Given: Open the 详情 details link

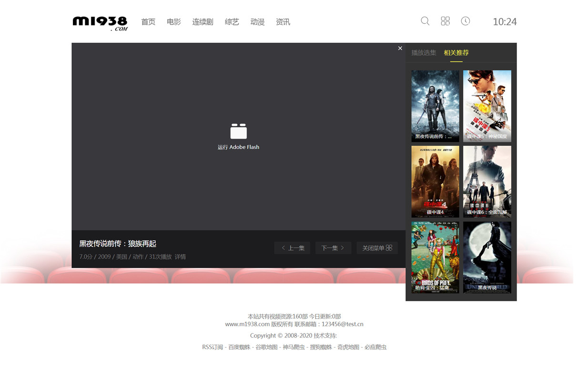Looking at the screenshot, I should tap(180, 257).
